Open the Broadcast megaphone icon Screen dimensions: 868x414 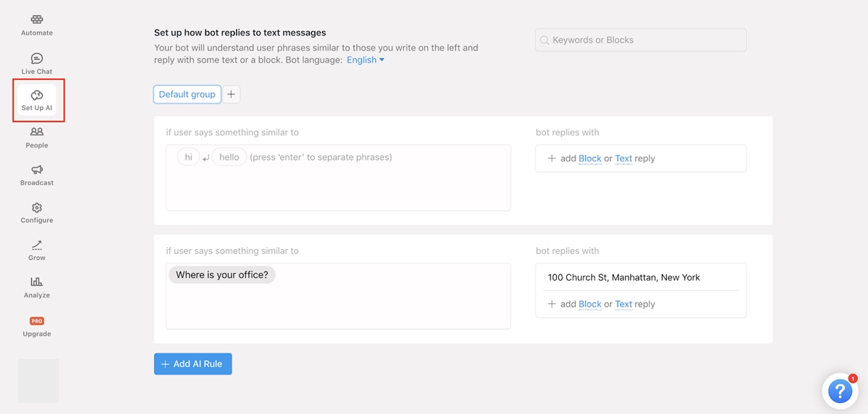click(x=37, y=170)
